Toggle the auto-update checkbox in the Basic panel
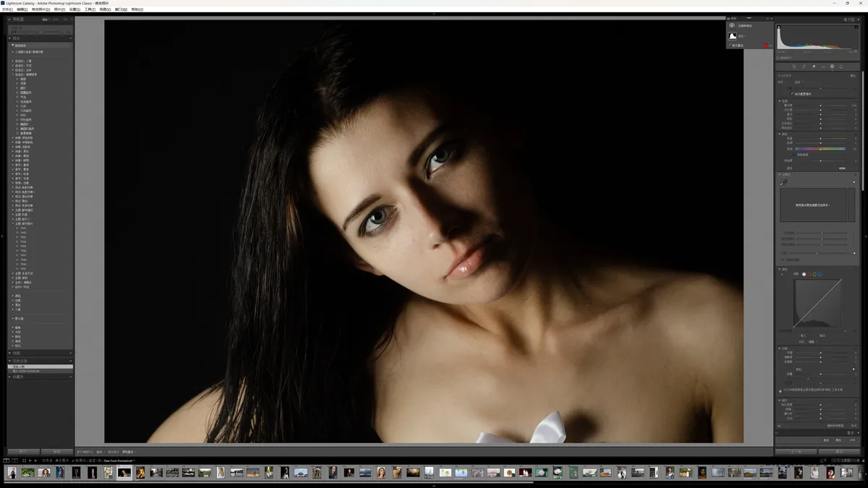This screenshot has height=488, width=868. pos(791,94)
